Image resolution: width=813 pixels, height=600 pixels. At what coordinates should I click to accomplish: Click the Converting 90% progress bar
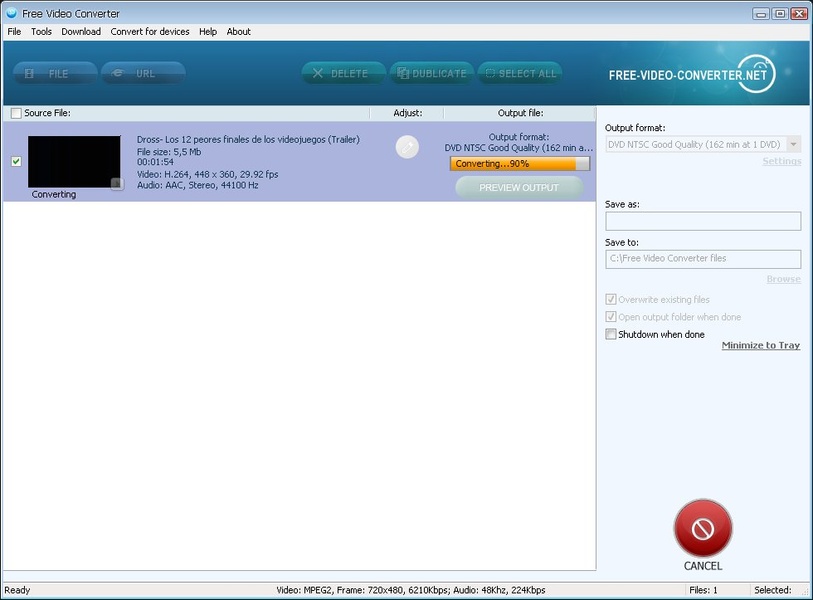point(519,163)
